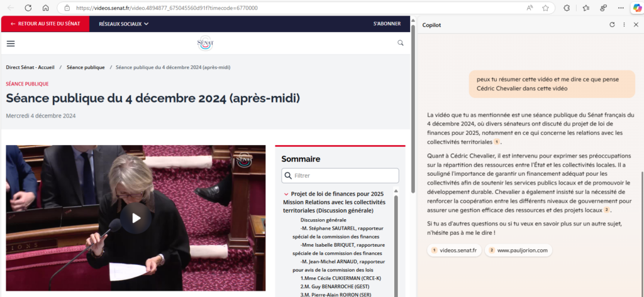The width and height of the screenshot is (644, 297).
Task: Open the browser profile icon
Action: point(603,8)
